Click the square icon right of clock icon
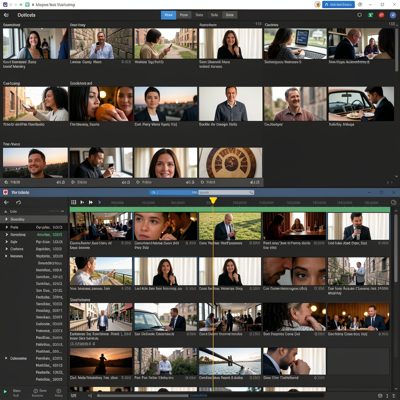This screenshot has width=400, height=400. coord(58,391)
